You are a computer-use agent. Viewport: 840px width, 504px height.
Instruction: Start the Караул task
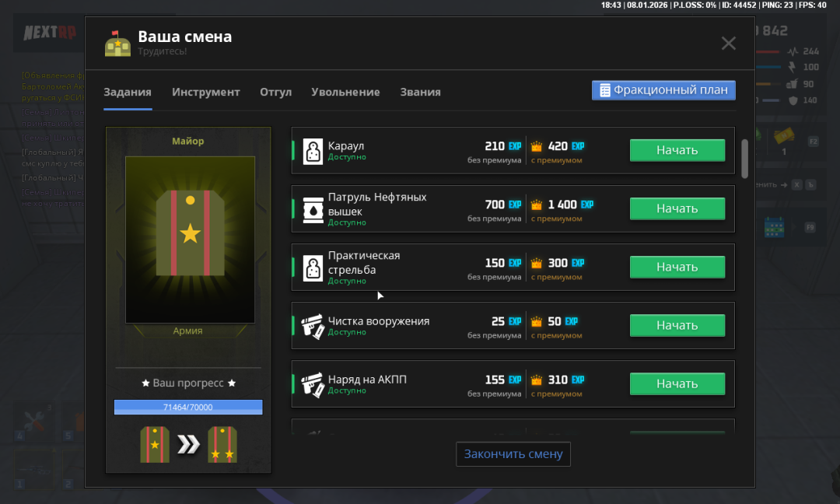tap(677, 150)
